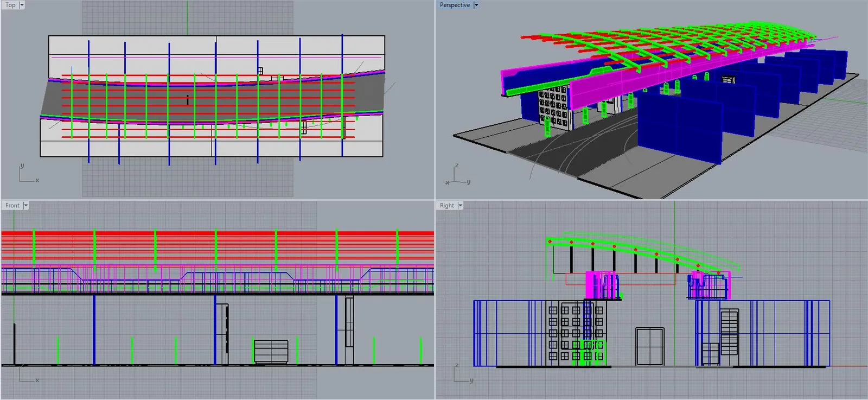Click the XZ axis icon in the Front viewport
868x400 pixels.
point(28,373)
